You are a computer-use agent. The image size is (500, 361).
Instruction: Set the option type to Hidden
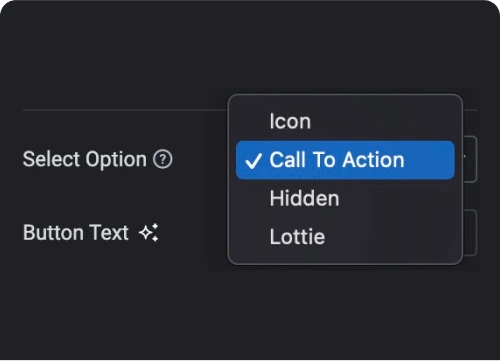click(x=345, y=199)
